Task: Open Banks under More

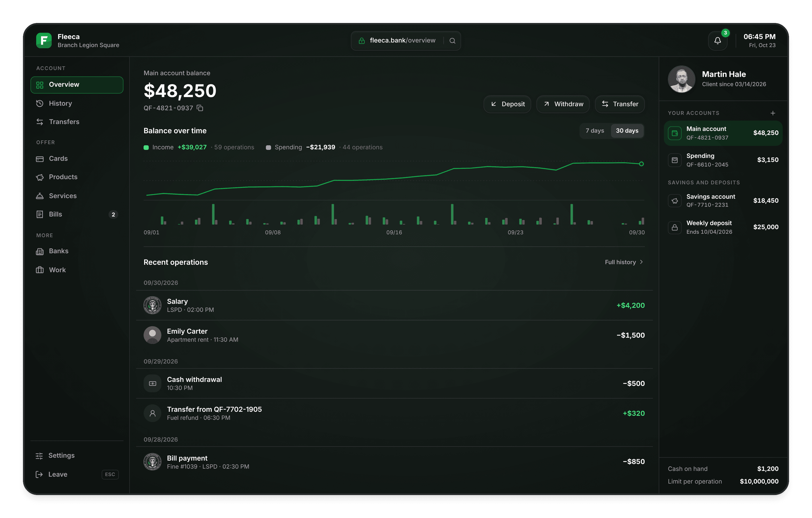Action: [x=77, y=251]
